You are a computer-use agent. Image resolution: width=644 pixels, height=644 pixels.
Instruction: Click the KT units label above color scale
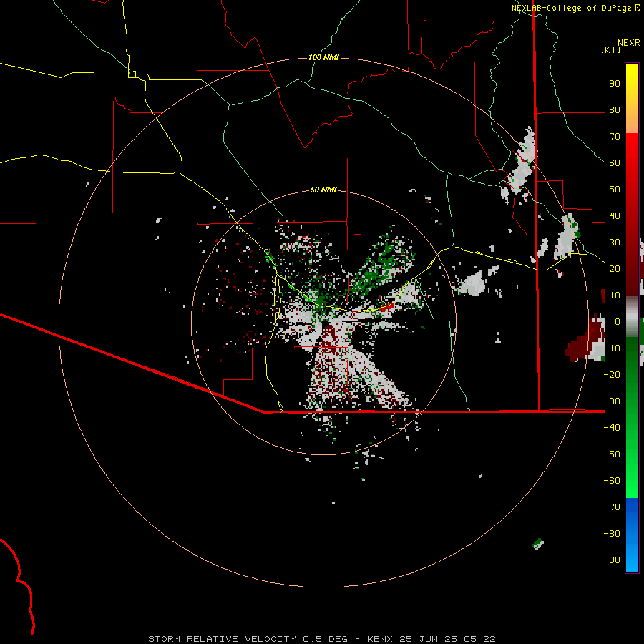tap(611, 49)
